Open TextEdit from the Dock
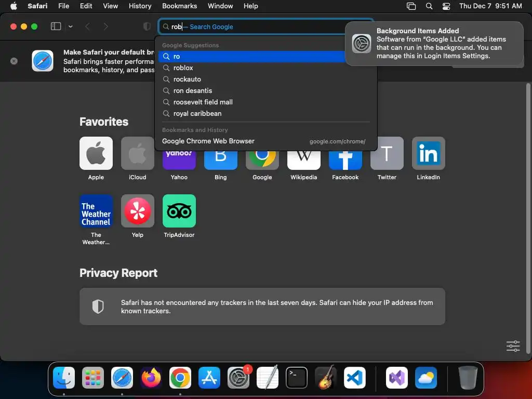 (268, 377)
